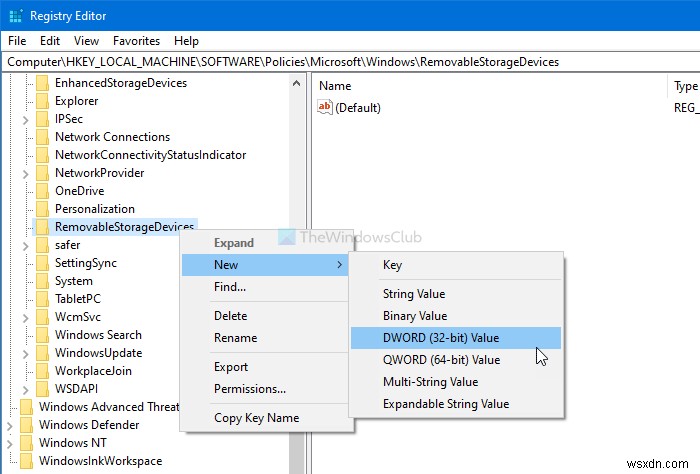Choose QWORD (64-bit) Value

click(456, 360)
